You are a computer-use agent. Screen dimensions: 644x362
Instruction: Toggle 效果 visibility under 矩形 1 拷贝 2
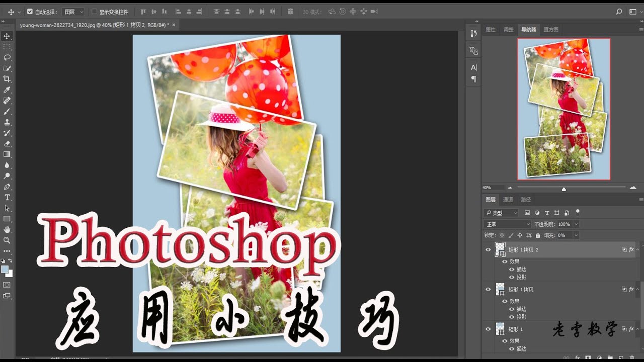[505, 261]
